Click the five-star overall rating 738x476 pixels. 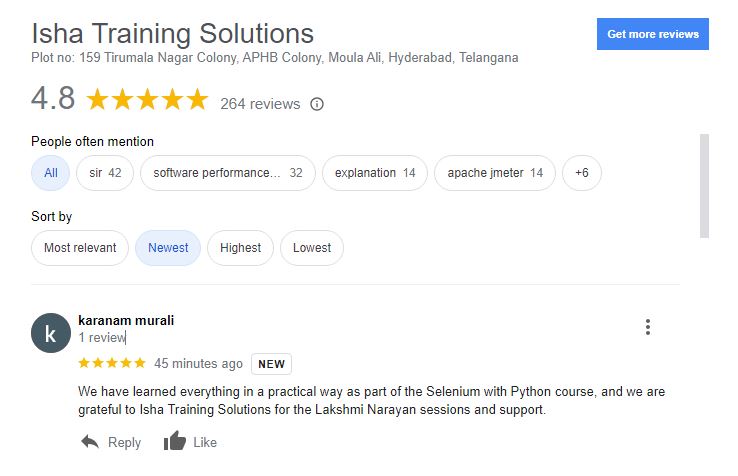click(x=147, y=99)
